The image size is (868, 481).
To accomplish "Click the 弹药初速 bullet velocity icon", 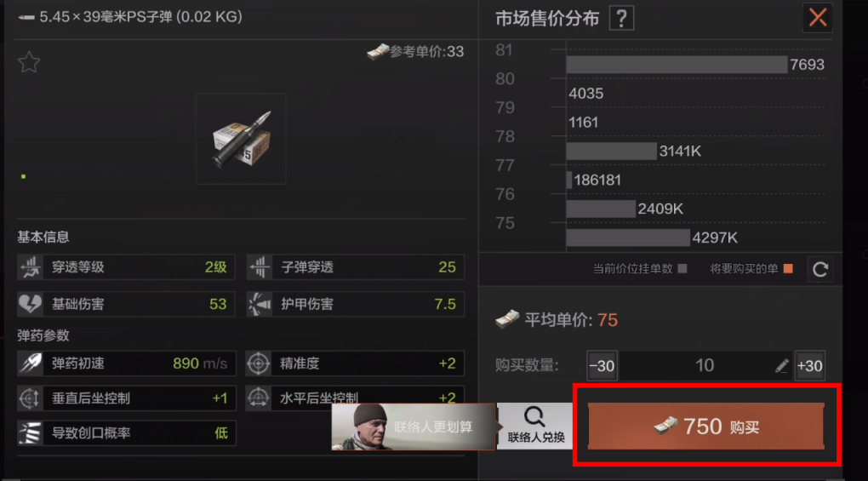I will click(30, 364).
